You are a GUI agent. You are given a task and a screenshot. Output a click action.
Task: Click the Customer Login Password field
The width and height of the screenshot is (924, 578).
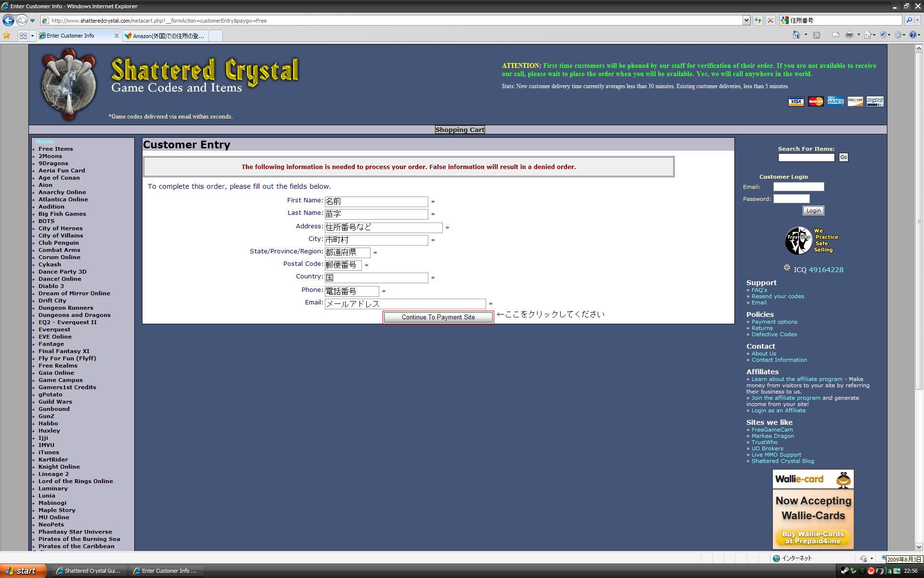point(791,198)
